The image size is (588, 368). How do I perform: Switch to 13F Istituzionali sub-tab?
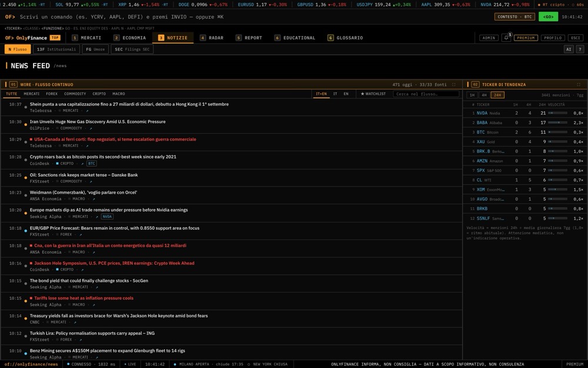tap(56, 49)
